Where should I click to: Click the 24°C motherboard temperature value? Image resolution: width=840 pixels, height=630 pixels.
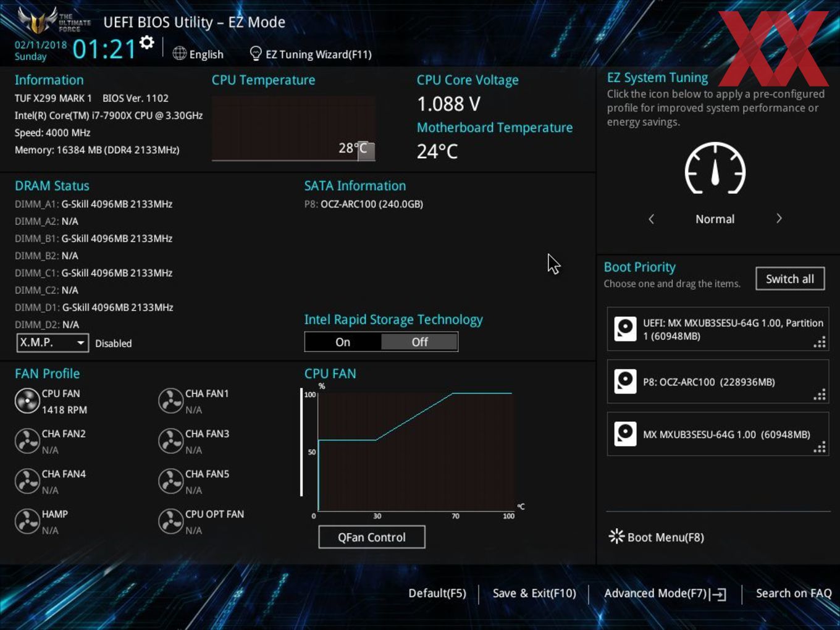click(x=437, y=151)
